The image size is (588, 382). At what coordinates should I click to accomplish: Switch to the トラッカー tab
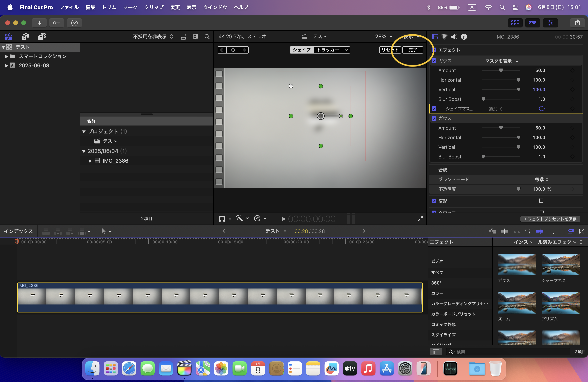point(328,50)
